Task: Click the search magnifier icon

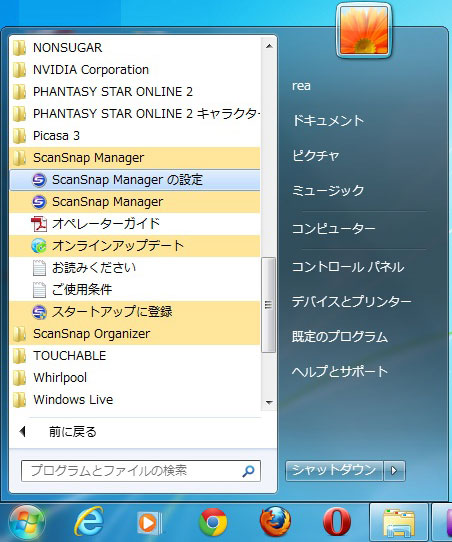Action: pyautogui.click(x=248, y=471)
